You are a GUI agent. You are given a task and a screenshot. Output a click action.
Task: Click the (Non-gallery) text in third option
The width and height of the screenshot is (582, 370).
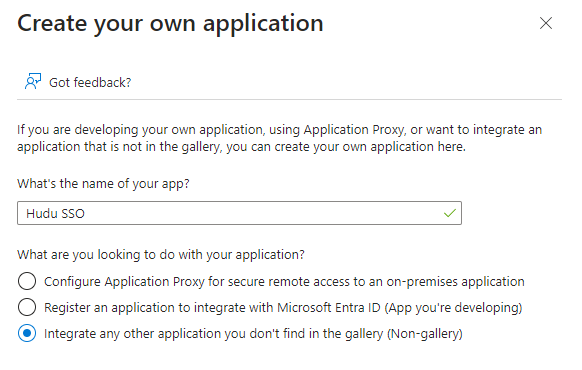pyautogui.click(x=425, y=334)
